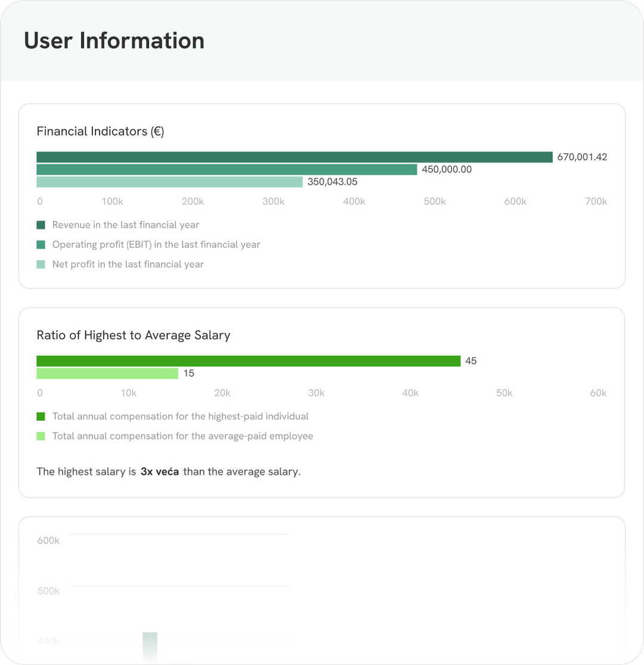Click 'Total annual compensation for the highest-paid individual'
644x665 pixels.
click(x=181, y=417)
